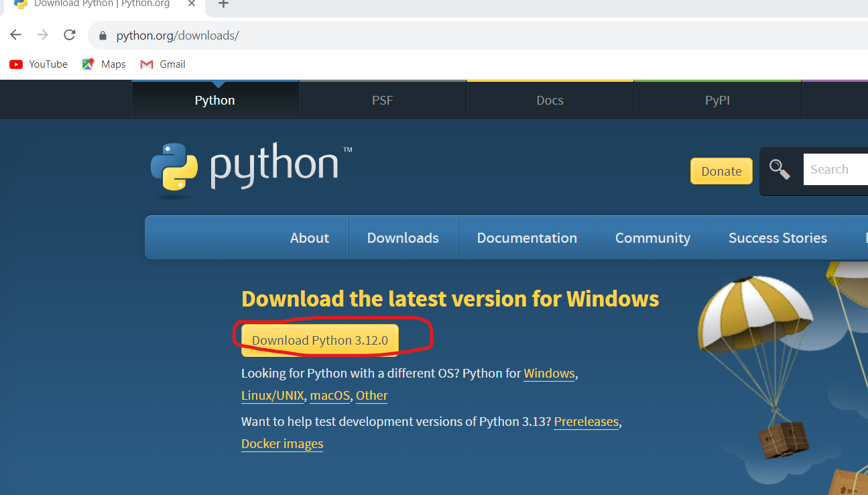Open the Downloads menu

403,238
